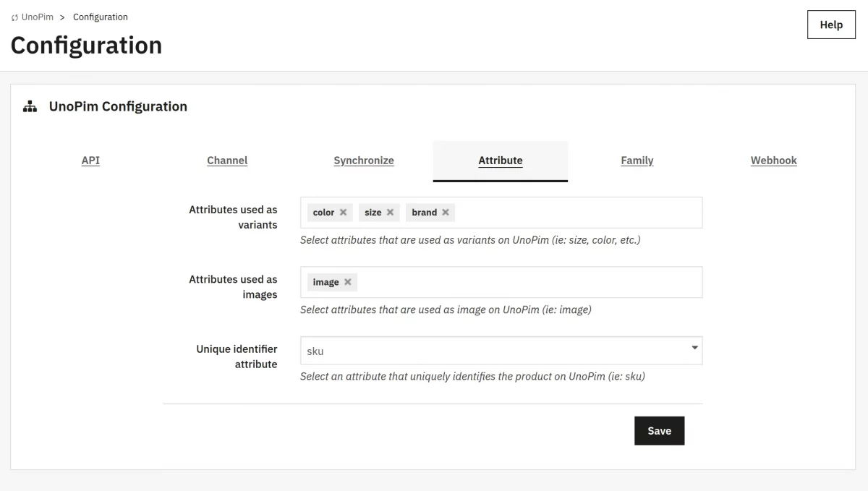Click the Configuration page title
The height and width of the screenshot is (491, 868).
point(86,46)
